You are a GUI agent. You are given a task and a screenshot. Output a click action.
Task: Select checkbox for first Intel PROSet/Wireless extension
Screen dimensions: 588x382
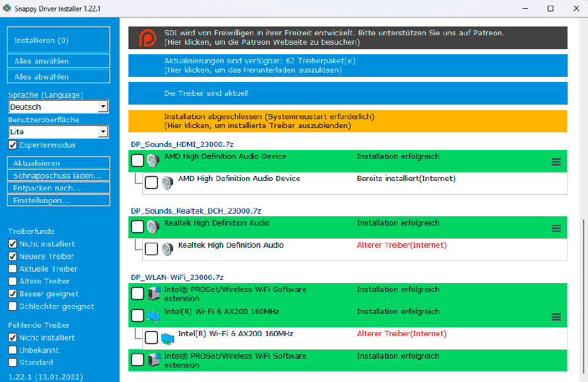(138, 293)
